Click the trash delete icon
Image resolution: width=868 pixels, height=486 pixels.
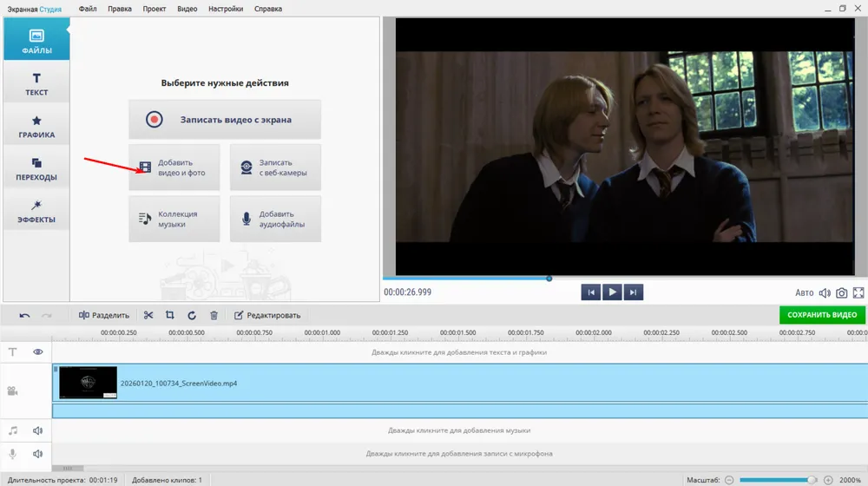[214, 315]
